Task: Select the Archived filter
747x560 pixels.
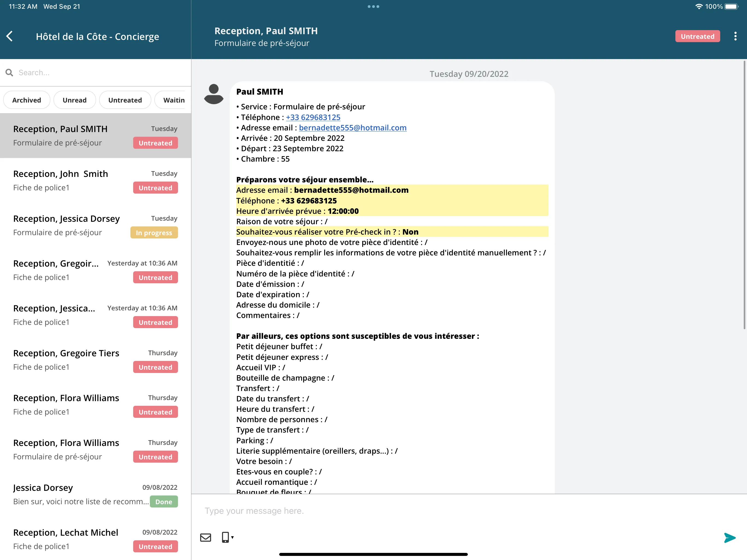Action: (27, 100)
